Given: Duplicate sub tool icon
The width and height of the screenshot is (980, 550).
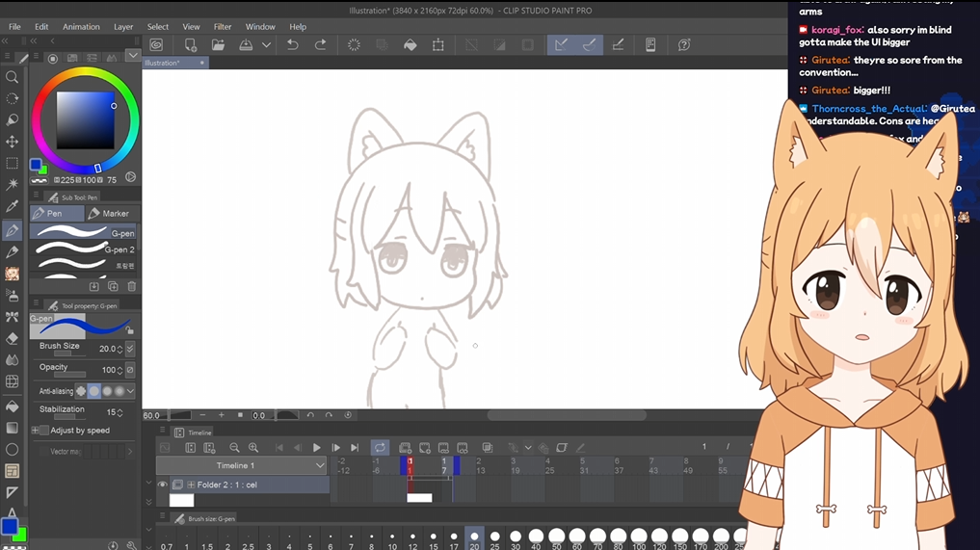Looking at the screenshot, I should click(113, 286).
